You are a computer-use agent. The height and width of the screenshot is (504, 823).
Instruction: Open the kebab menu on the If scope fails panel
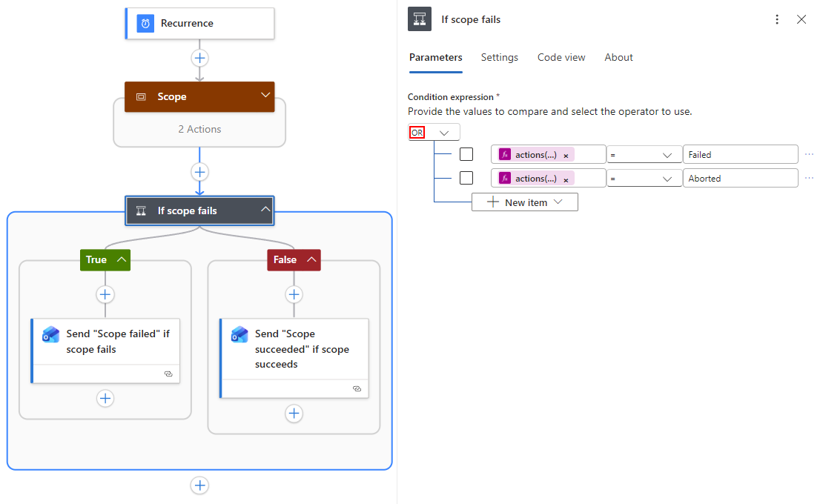tap(776, 19)
